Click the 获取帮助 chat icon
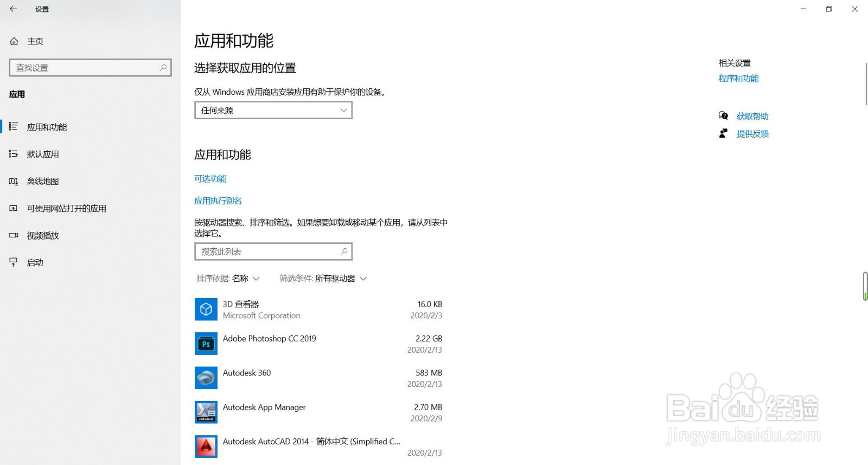The width and height of the screenshot is (868, 465). point(723,115)
